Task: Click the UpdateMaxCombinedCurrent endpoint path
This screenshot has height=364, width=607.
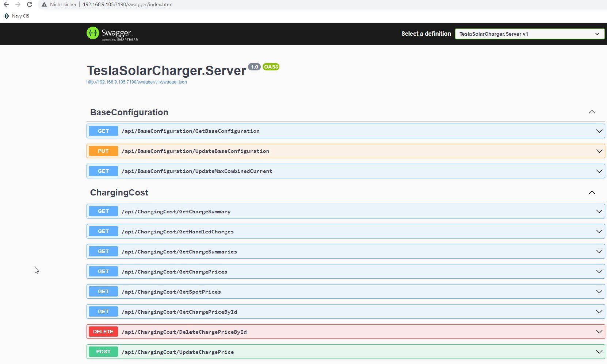Action: pos(197,171)
